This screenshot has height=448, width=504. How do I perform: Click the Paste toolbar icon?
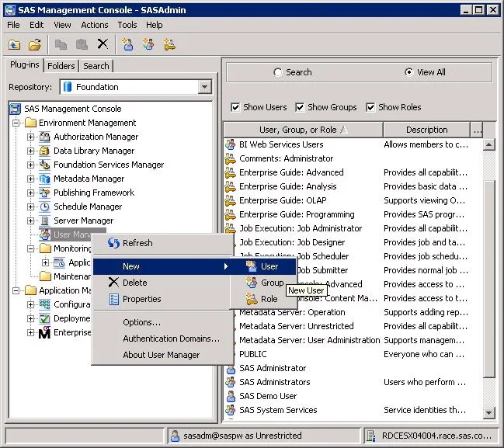[82, 44]
